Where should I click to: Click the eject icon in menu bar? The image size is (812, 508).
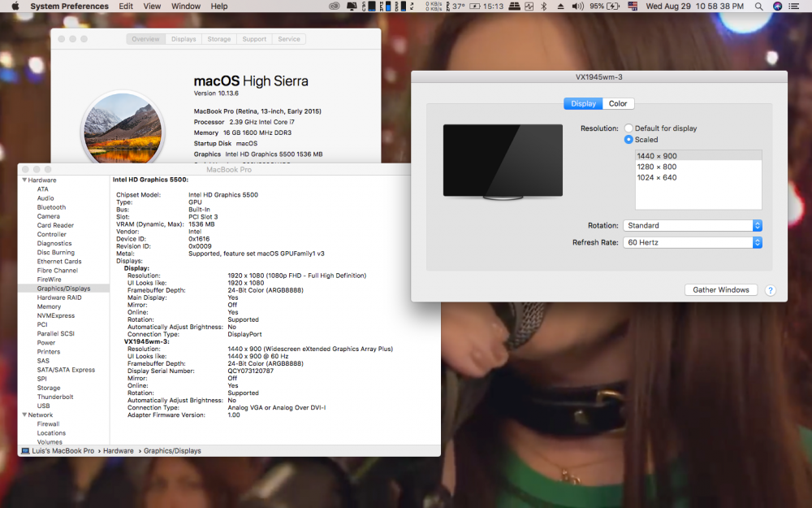click(x=561, y=7)
